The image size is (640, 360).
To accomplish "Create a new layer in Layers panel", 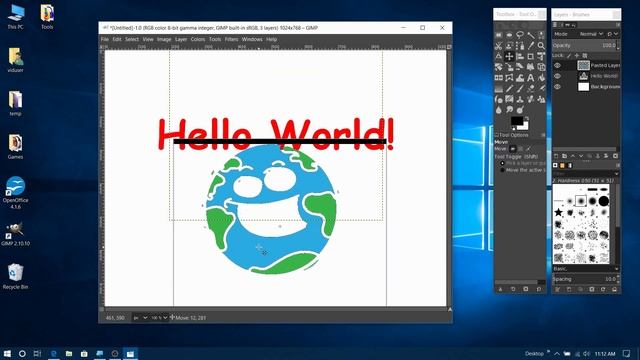I will click(x=556, y=156).
